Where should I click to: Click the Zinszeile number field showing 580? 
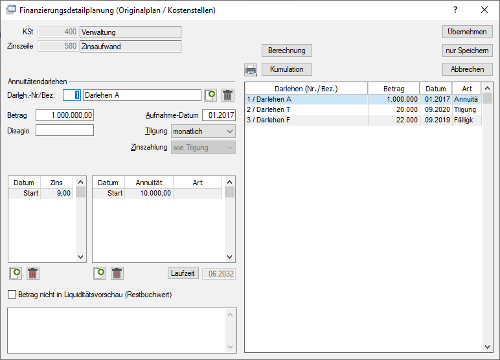point(58,46)
